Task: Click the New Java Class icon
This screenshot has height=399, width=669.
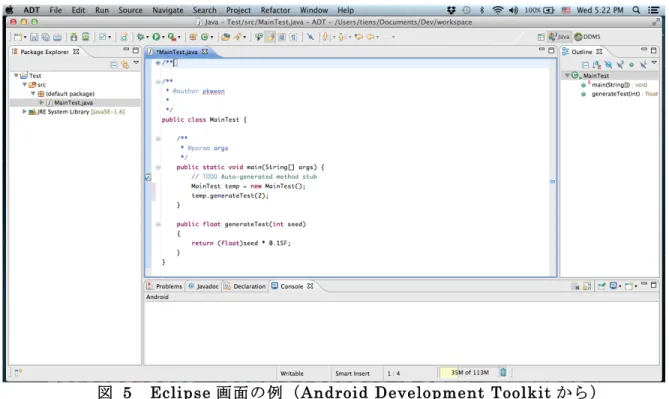Action: (x=204, y=37)
